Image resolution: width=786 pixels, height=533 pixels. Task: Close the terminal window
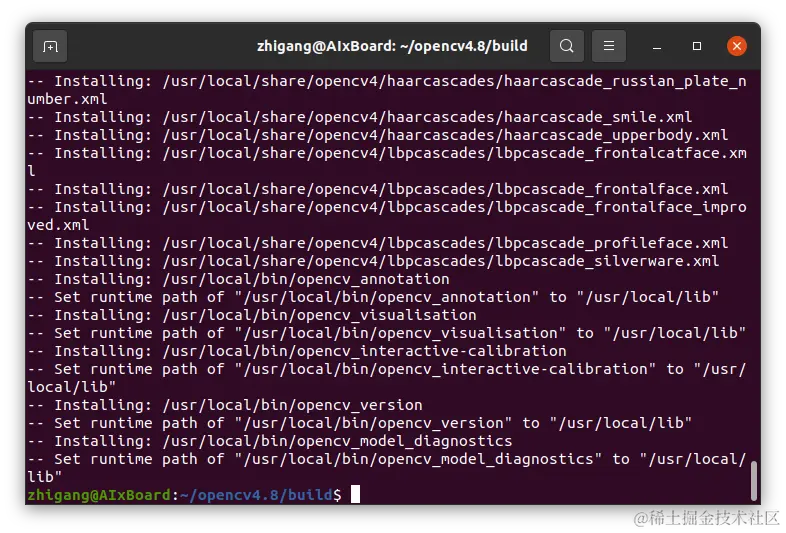click(737, 46)
